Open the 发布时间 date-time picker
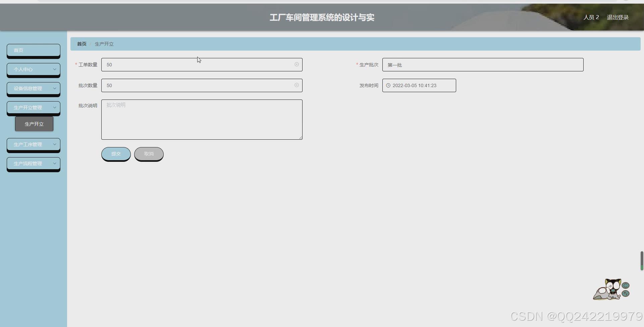644x327 pixels. 419,85
